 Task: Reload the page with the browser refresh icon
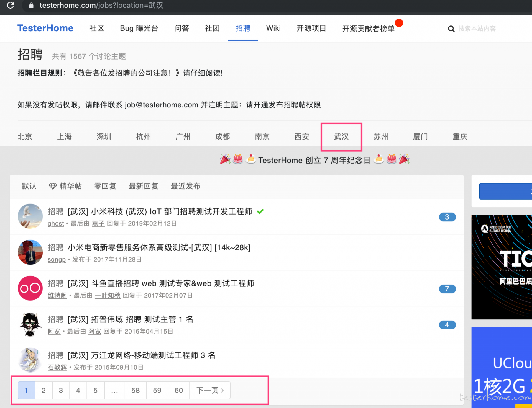tap(11, 5)
